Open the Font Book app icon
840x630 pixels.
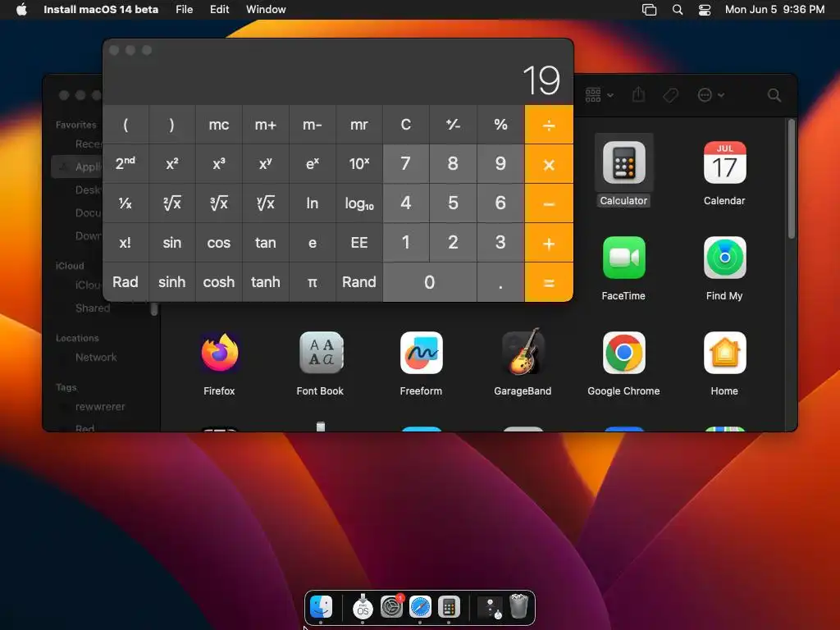[x=321, y=353]
